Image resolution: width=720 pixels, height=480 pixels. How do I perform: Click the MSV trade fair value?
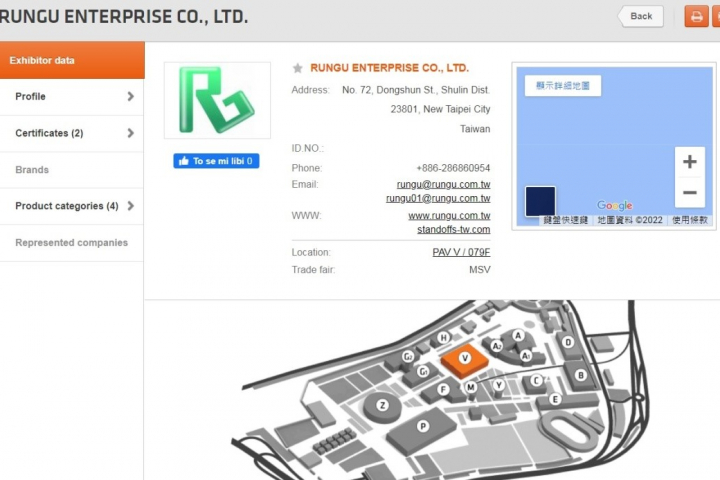pyautogui.click(x=480, y=270)
